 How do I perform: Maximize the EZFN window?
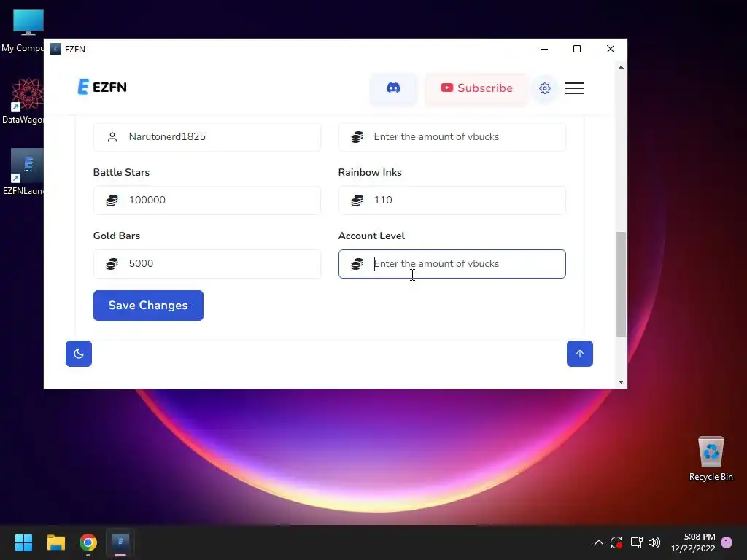point(577,49)
